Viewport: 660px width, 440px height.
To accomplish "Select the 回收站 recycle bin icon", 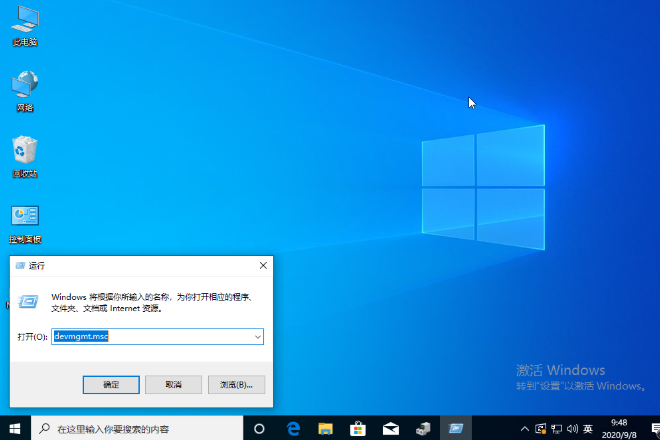I will (x=25, y=157).
